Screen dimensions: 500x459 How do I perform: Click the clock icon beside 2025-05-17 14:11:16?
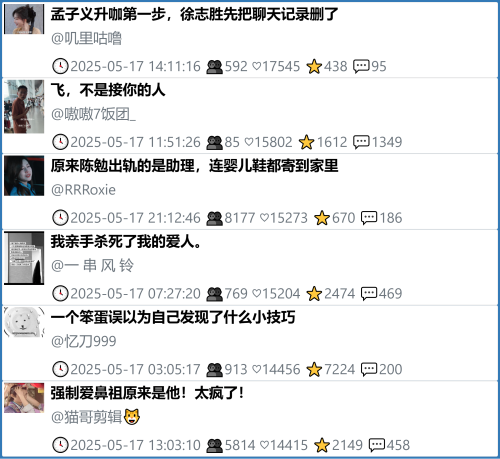(x=60, y=66)
